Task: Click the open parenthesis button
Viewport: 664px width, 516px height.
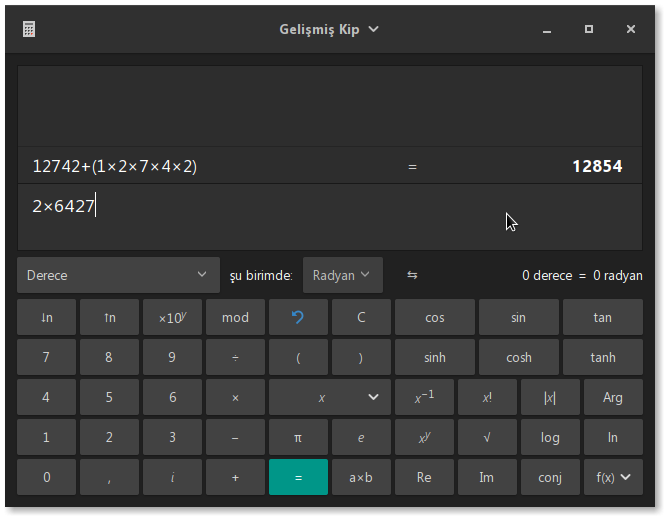Action: [x=298, y=357]
